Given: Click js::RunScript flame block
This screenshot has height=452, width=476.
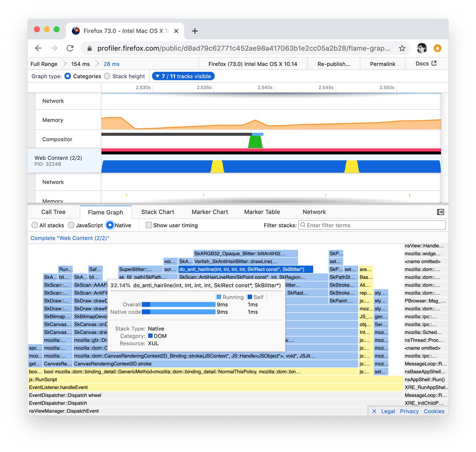Looking at the screenshot, I should click(x=215, y=379).
